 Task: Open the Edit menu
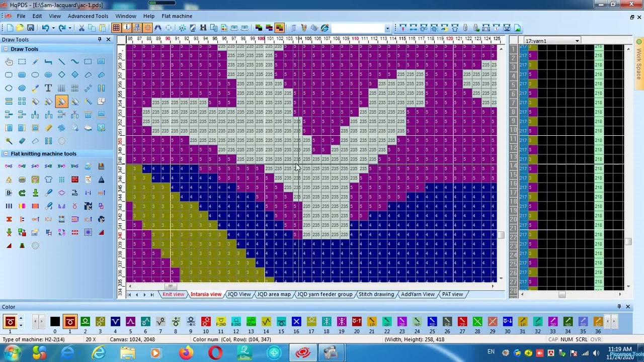tap(37, 16)
